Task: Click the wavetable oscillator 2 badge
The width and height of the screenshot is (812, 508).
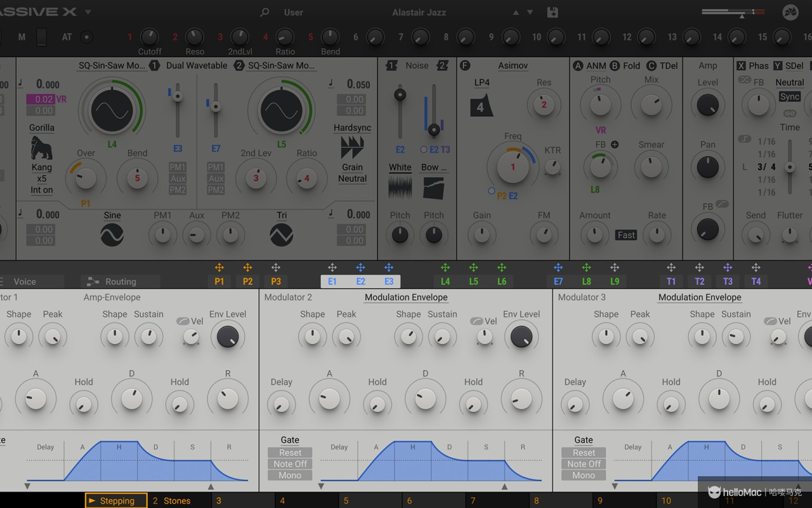Action: 239,65
